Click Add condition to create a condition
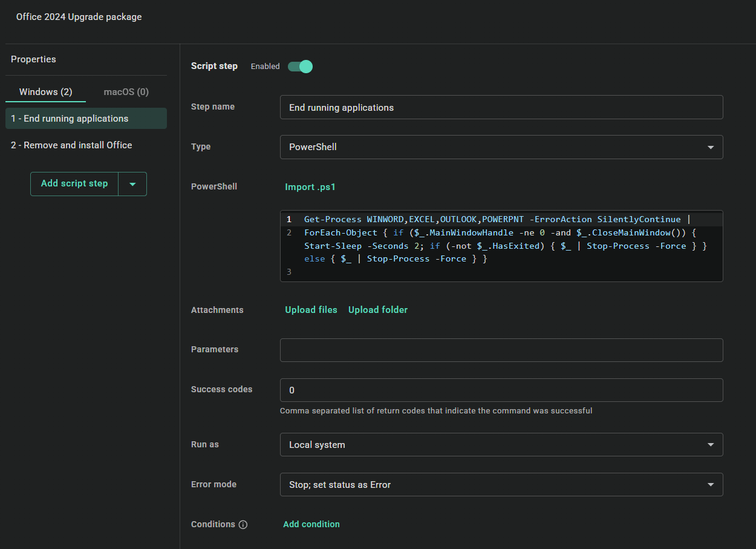This screenshot has height=549, width=756. click(311, 524)
